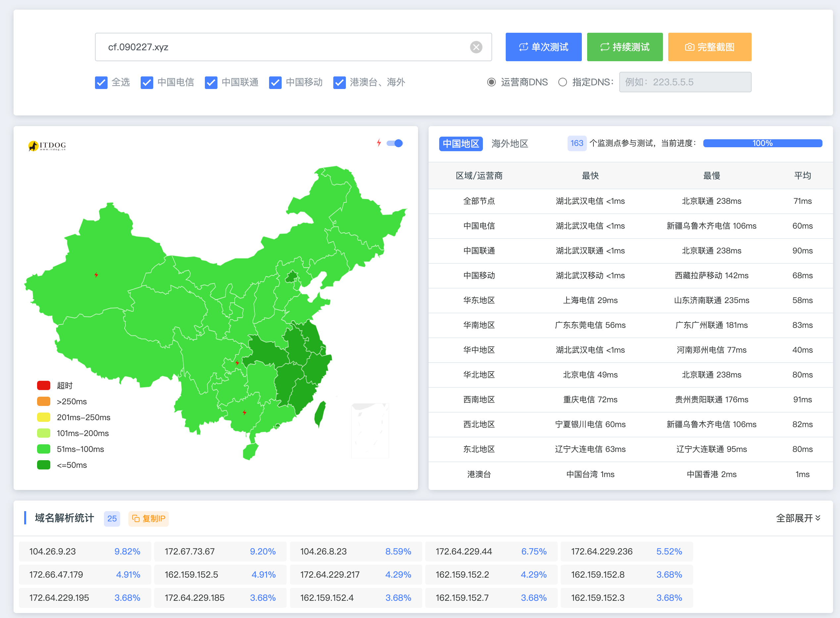Start a 单次测试 single test
The width and height of the screenshot is (840, 618).
(x=543, y=47)
